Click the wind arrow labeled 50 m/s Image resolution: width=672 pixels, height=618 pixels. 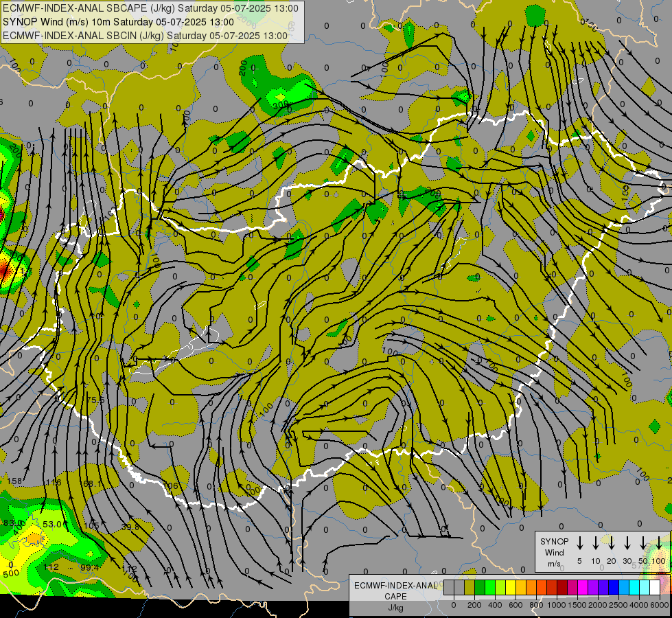pyautogui.click(x=643, y=543)
